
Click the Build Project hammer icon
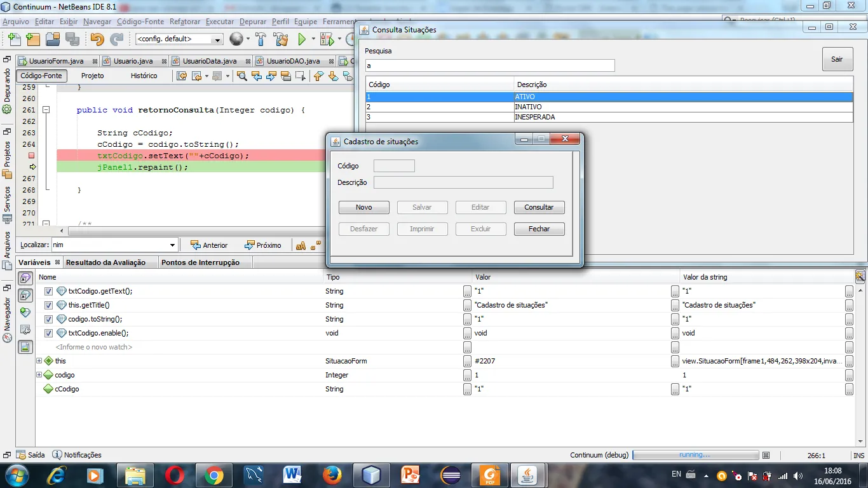click(261, 39)
